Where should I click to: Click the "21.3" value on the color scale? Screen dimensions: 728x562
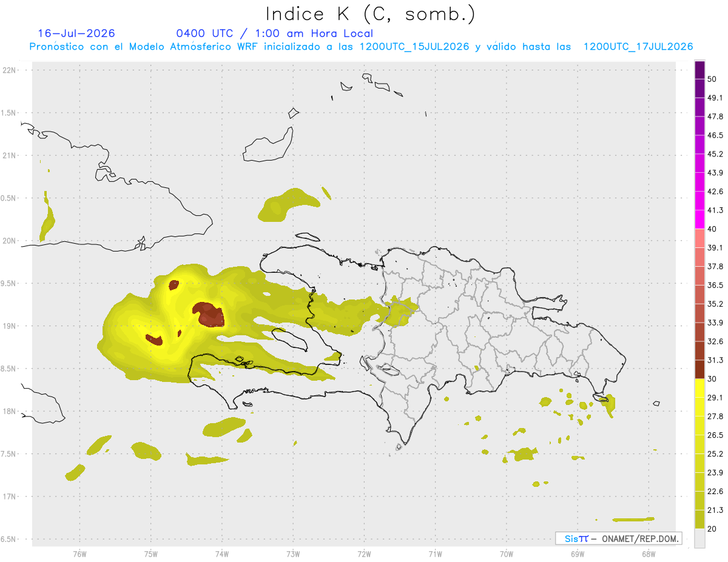pyautogui.click(x=716, y=510)
